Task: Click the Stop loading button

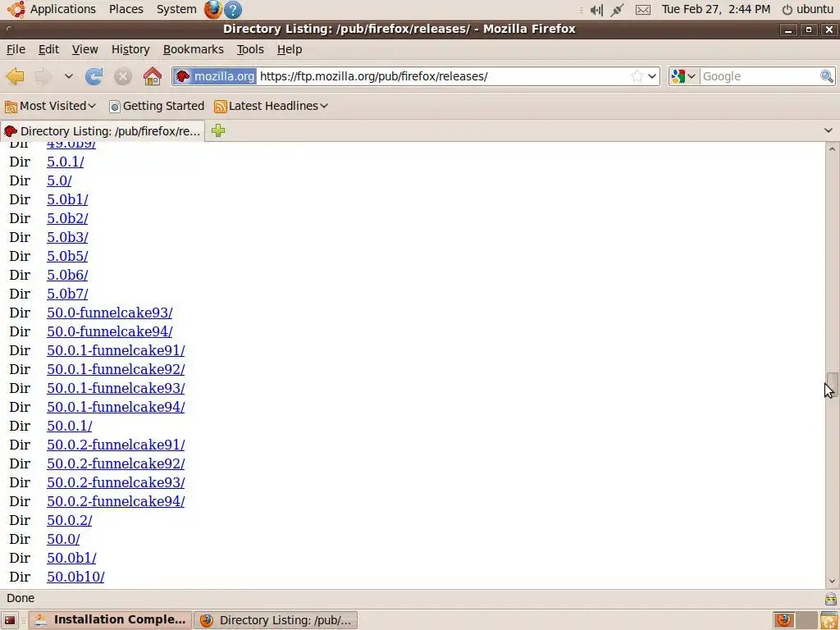Action: click(123, 76)
